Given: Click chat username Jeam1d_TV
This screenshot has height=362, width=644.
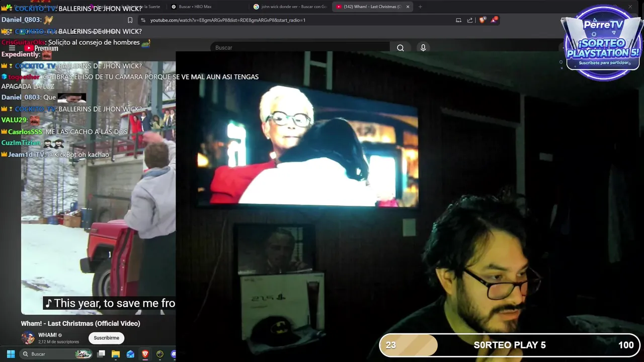Looking at the screenshot, I should tap(26, 154).
